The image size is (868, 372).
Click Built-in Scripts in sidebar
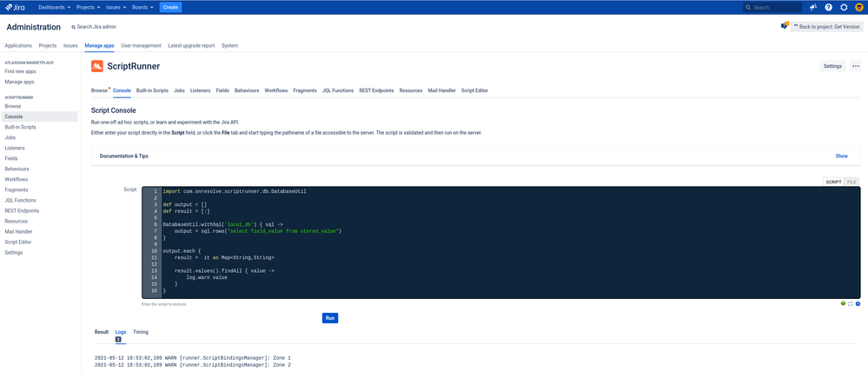click(21, 127)
